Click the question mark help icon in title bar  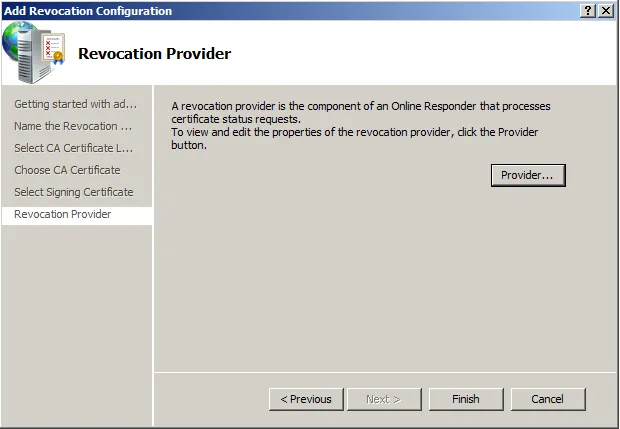tap(587, 10)
